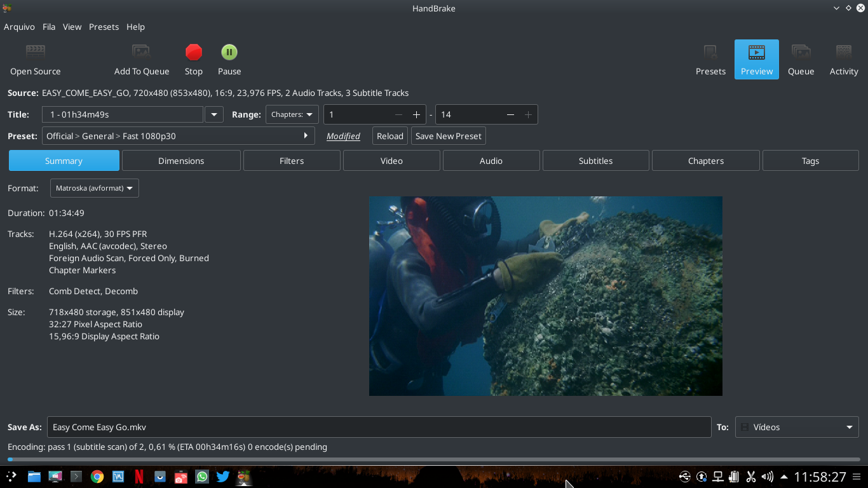Viewport: 868px width, 488px height.
Task: Open the WPS Writer taskbar icon
Action: pos(118,477)
